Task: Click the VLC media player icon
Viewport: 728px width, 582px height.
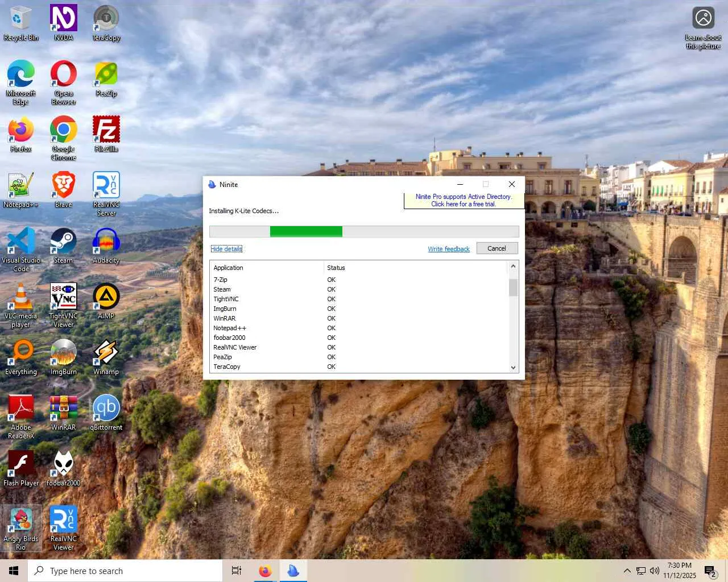Action: point(21,306)
